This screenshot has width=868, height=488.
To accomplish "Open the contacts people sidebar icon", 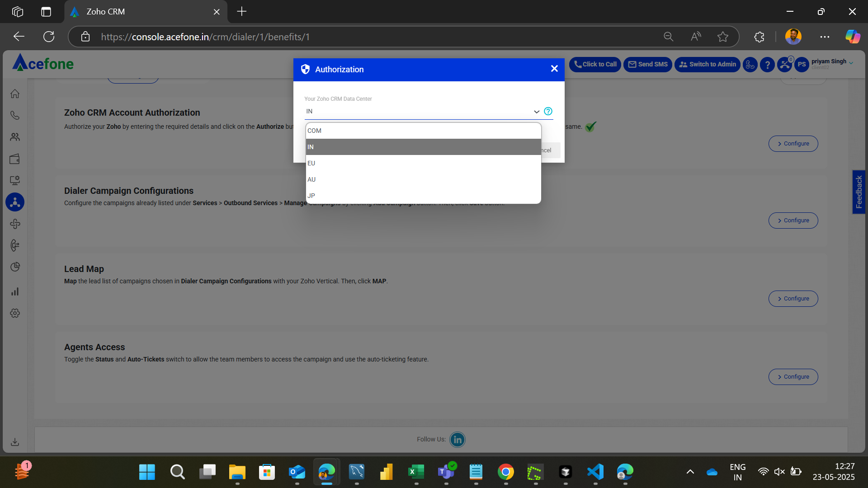I will [15, 137].
